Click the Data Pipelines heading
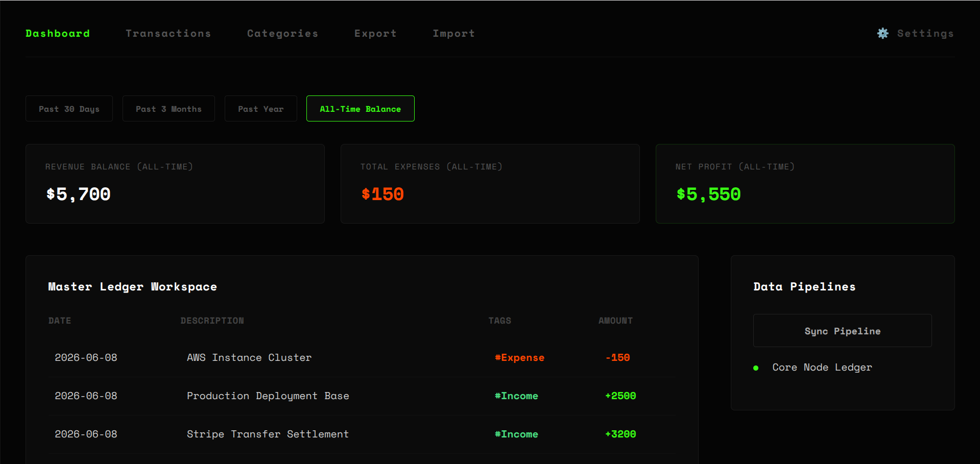Screen dimensions: 980x464 click(x=804, y=287)
